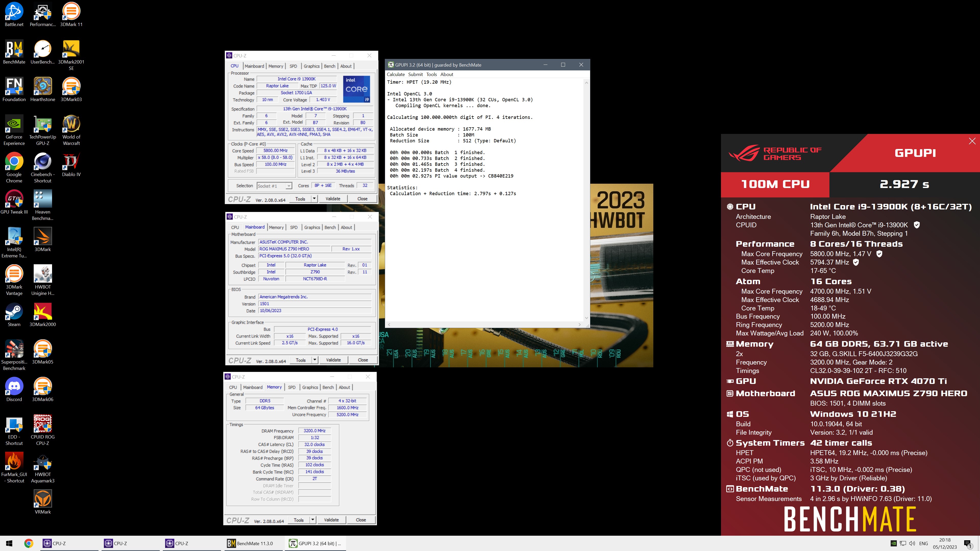
Task: Open FurMark_GUI shortcut icon
Action: coord(14,467)
